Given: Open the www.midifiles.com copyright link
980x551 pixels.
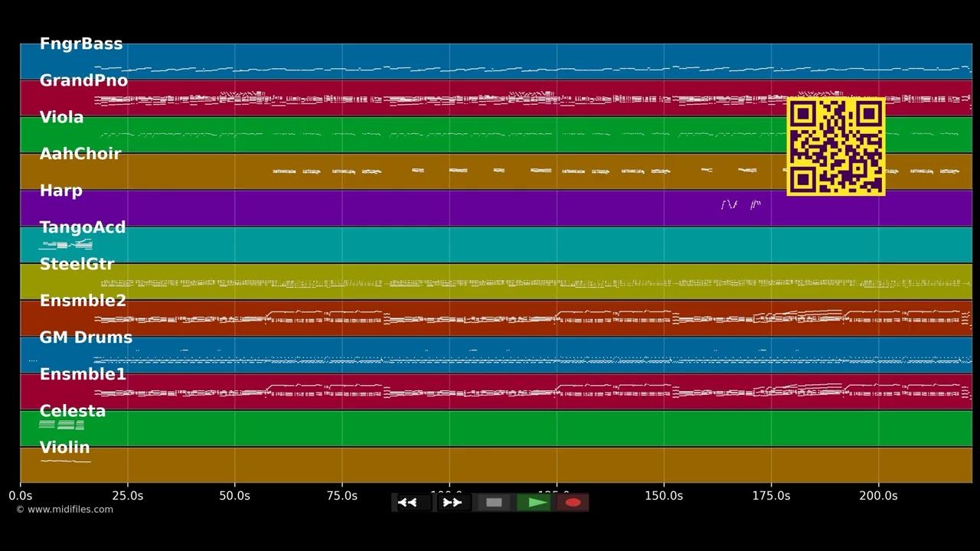Looking at the screenshot, I should pos(64,510).
